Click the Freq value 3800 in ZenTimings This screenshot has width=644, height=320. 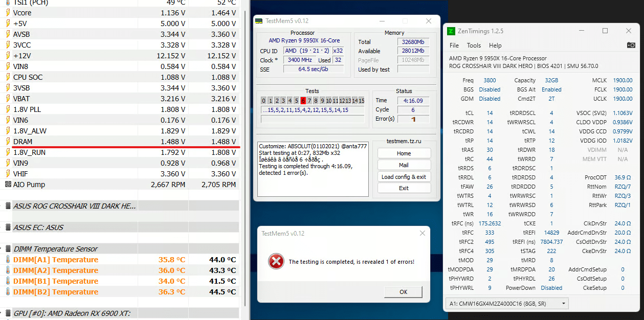(x=490, y=80)
